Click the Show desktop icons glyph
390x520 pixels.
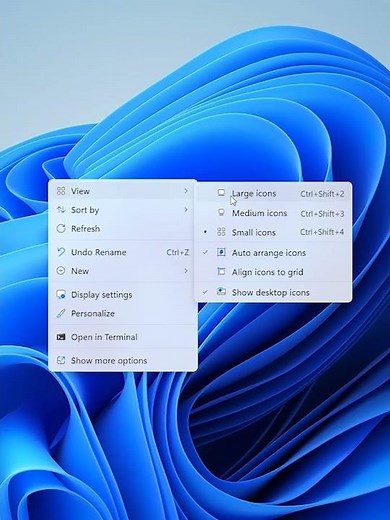pyautogui.click(x=221, y=291)
